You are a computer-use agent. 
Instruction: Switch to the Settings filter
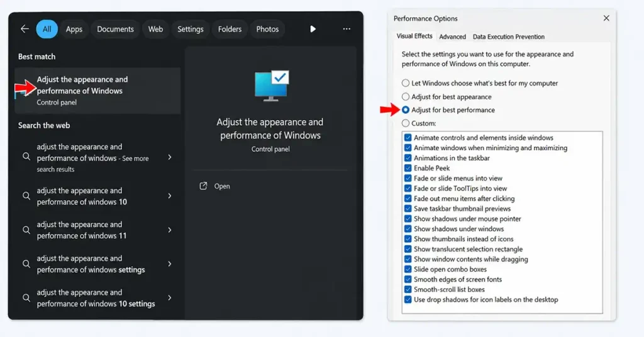[x=190, y=29]
